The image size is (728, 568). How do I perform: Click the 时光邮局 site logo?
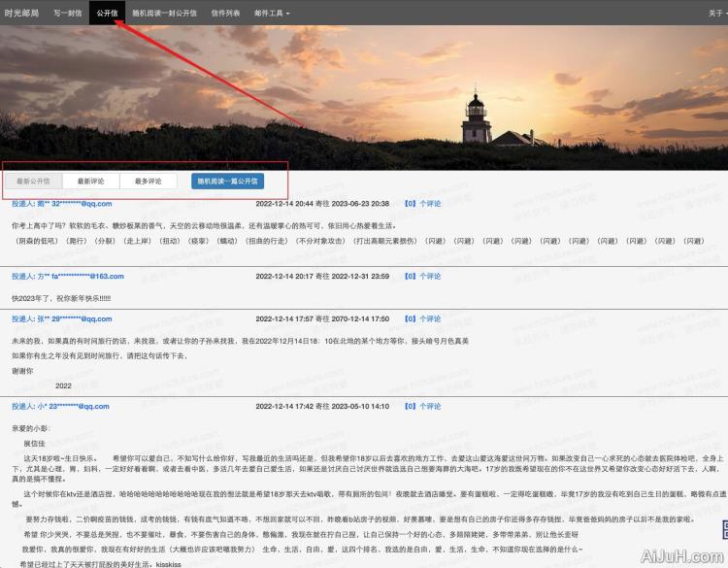[21, 13]
